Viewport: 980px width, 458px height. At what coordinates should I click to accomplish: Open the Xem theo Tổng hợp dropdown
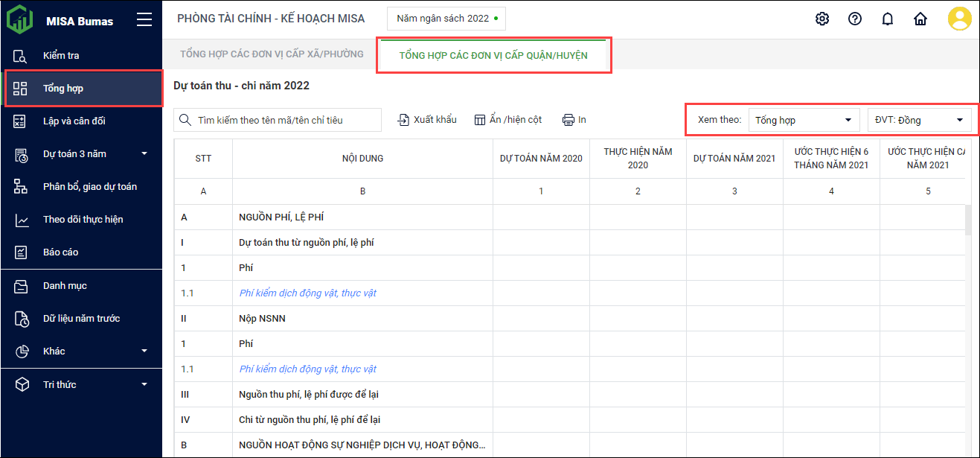[803, 120]
